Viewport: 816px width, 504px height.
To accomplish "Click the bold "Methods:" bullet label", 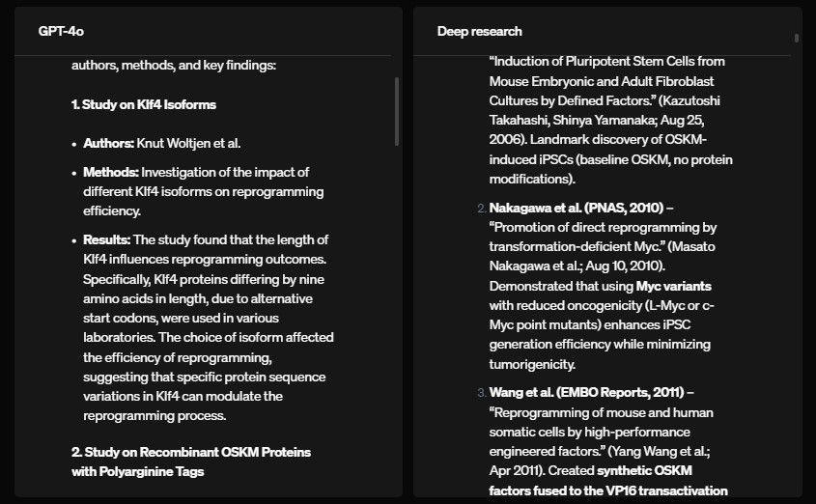I will (x=111, y=172).
